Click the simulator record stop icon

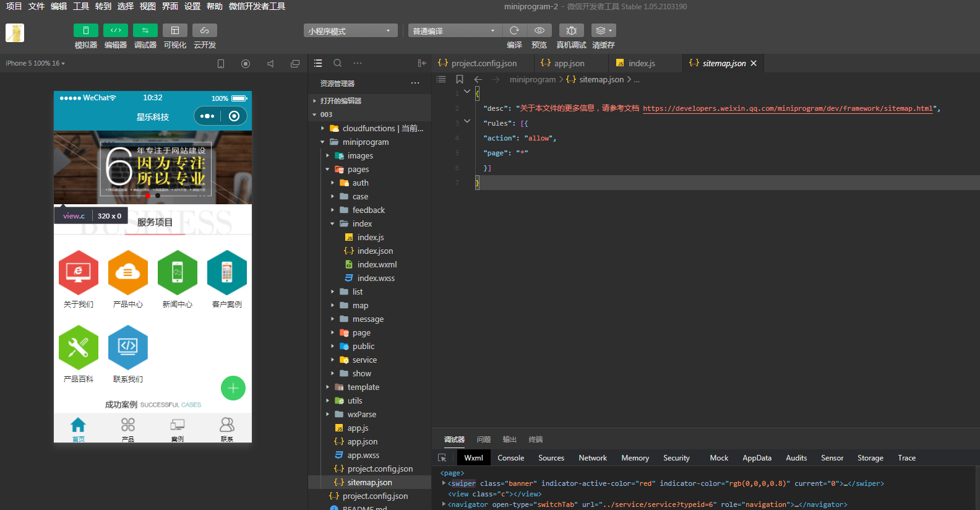246,64
